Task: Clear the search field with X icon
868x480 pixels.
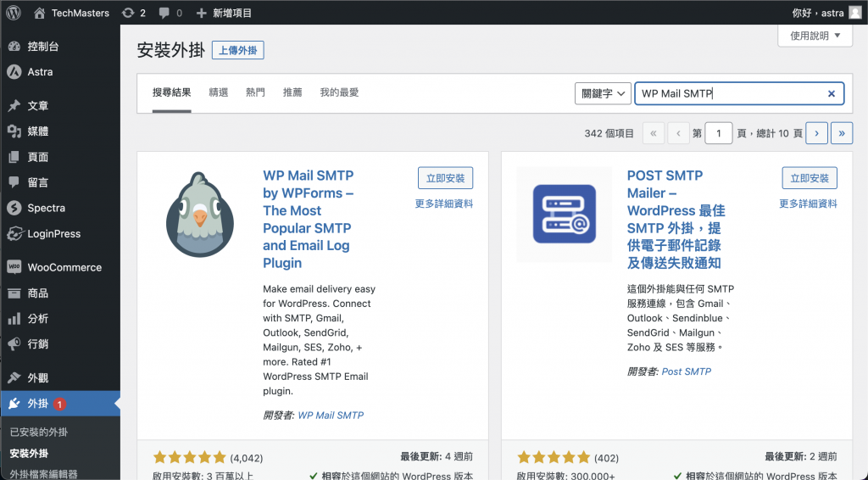Action: point(831,93)
